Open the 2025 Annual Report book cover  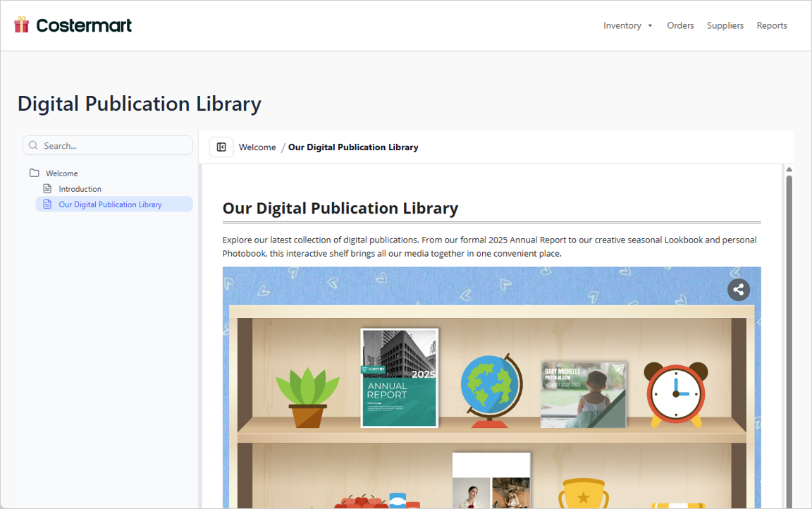click(x=400, y=378)
